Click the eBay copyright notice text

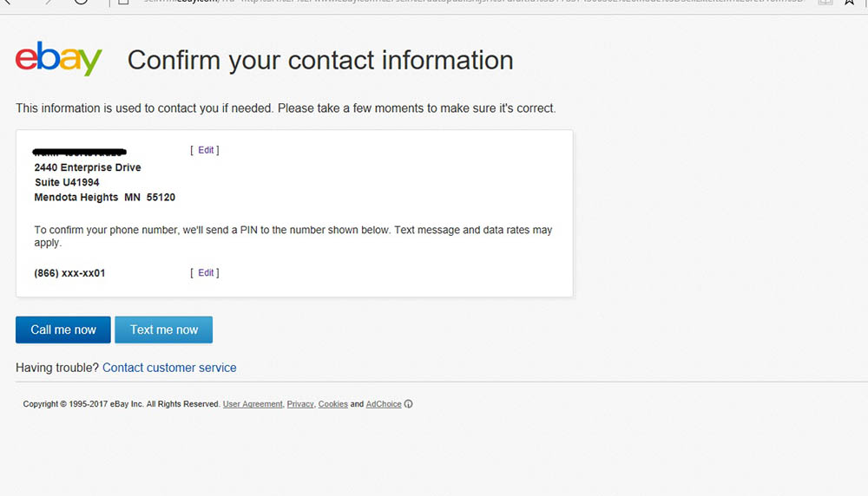[x=121, y=404]
